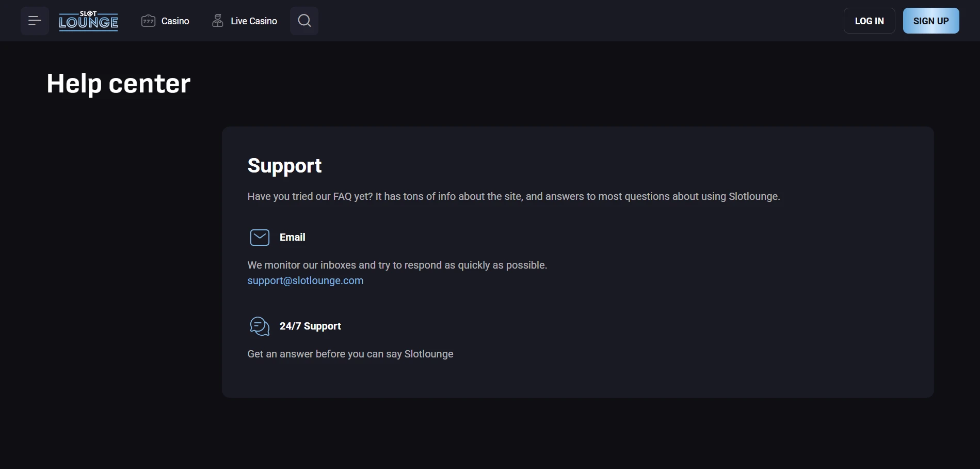Click the 'We monitor our inboxes' text
This screenshot has width=980, height=469.
[397, 265]
